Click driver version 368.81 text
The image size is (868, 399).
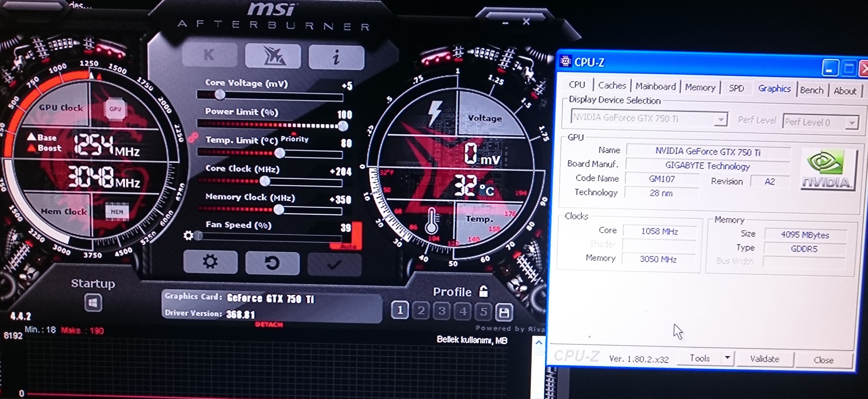coord(241,315)
